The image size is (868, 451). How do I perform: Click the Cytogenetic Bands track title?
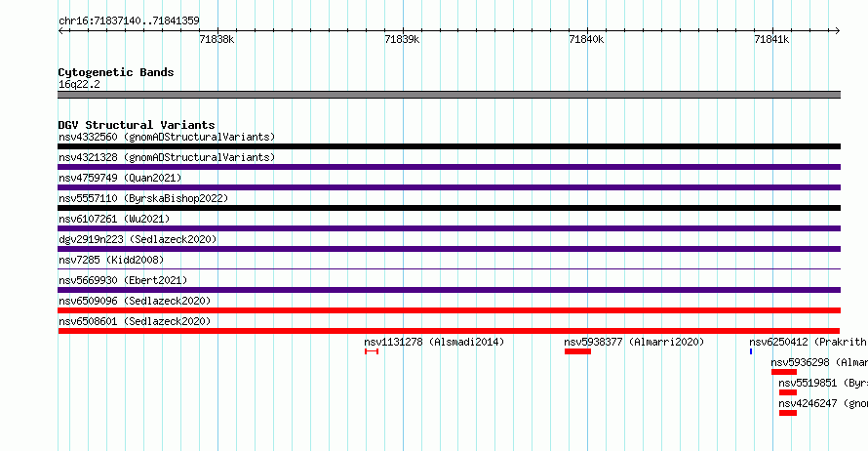116,72
